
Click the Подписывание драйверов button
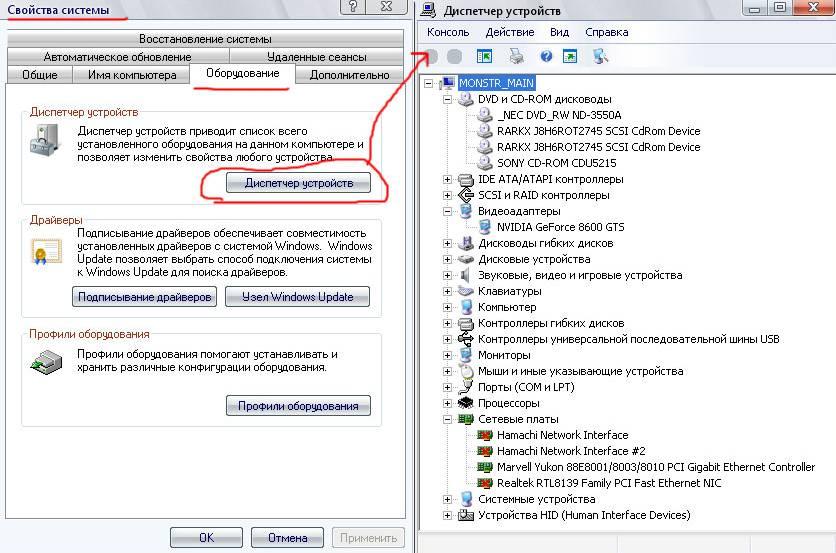pyautogui.click(x=144, y=296)
